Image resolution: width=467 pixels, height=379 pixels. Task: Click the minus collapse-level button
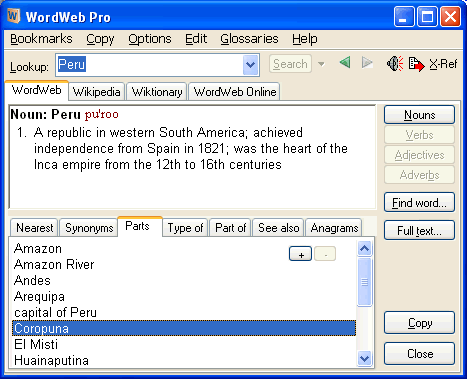point(325,254)
